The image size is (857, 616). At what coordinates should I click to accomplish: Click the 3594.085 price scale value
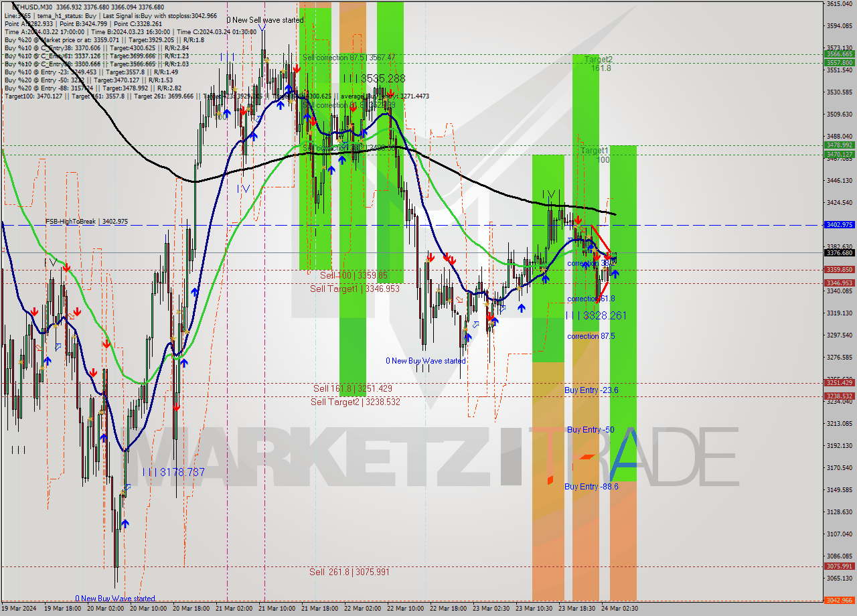[x=839, y=26]
